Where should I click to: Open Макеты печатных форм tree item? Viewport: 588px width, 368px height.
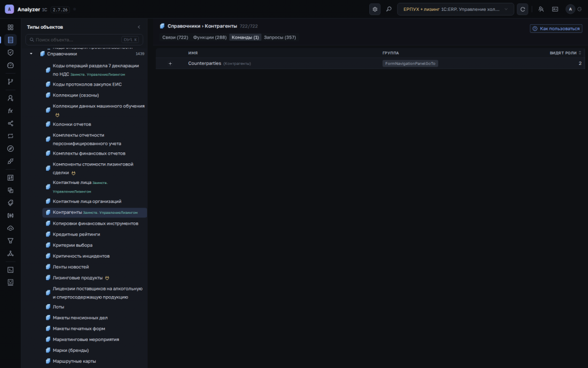tap(79, 328)
